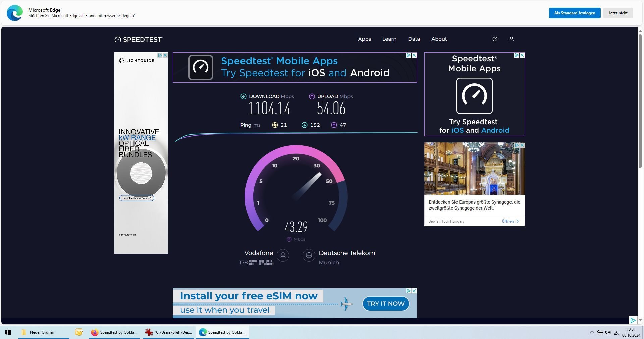Click the Vodafone ISP profile icon
This screenshot has height=339, width=644.
tap(283, 255)
